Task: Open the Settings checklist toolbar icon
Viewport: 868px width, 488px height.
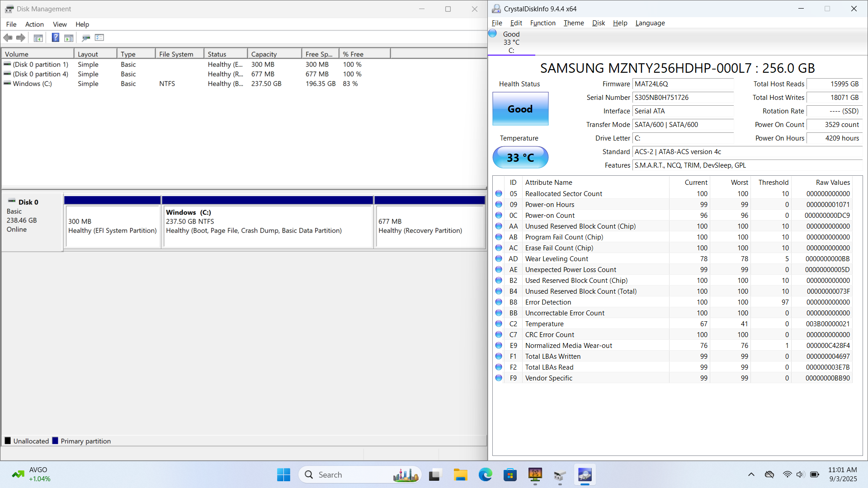Action: [x=99, y=38]
